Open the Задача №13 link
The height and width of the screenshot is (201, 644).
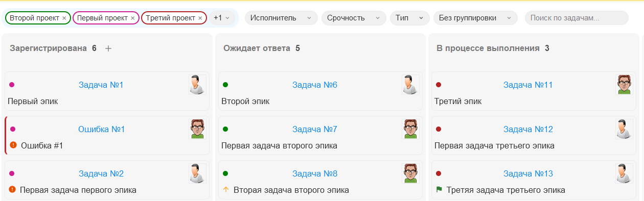528,173
